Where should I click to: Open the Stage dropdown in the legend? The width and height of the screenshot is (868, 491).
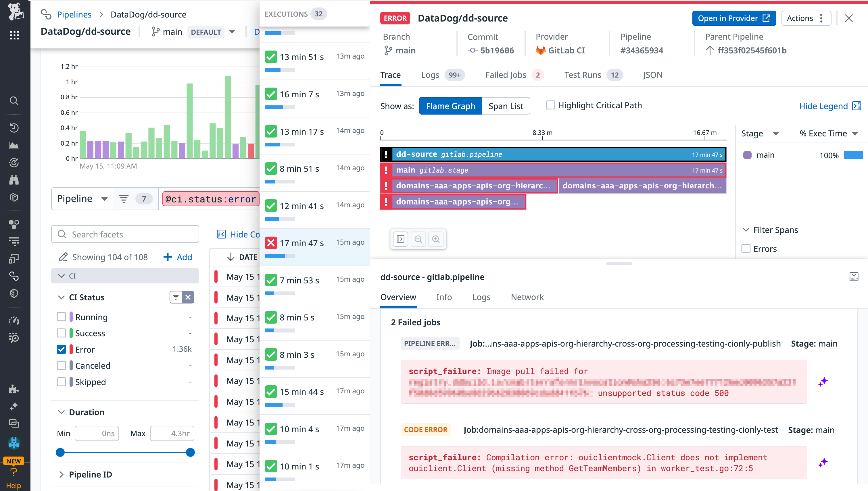[x=760, y=133]
